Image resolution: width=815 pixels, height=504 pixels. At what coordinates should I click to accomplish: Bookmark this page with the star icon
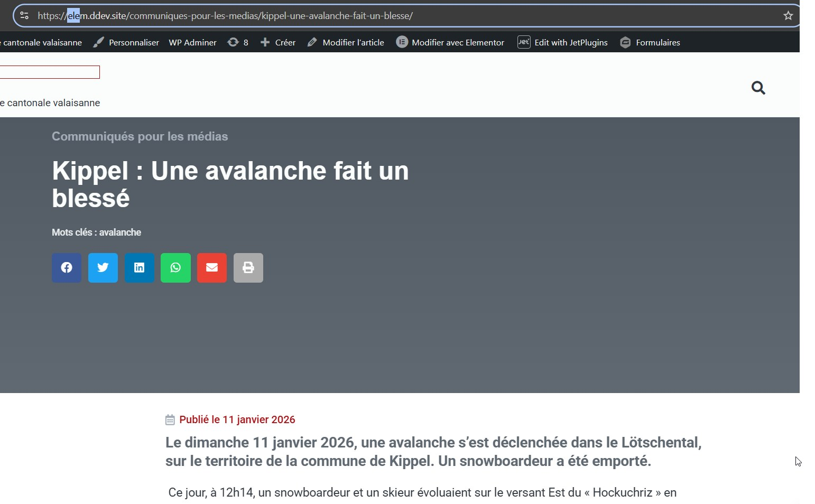coord(788,16)
